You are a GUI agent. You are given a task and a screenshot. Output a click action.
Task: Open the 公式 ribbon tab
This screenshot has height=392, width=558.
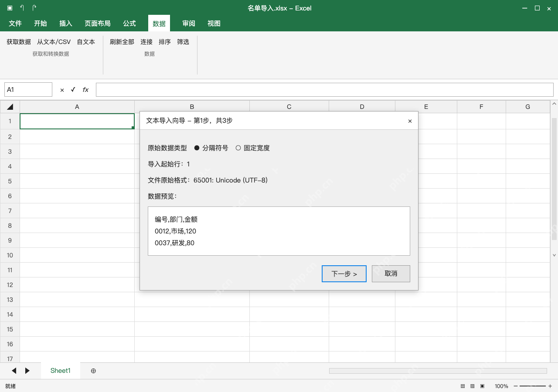[129, 24]
